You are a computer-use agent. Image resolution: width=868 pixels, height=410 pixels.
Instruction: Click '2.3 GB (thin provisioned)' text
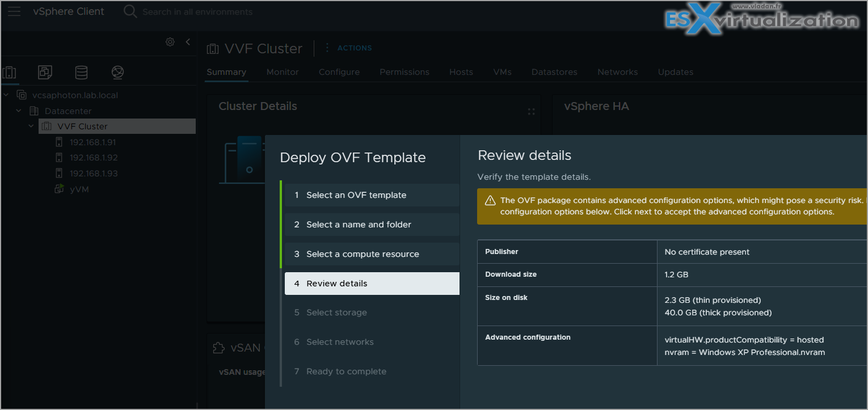(713, 300)
